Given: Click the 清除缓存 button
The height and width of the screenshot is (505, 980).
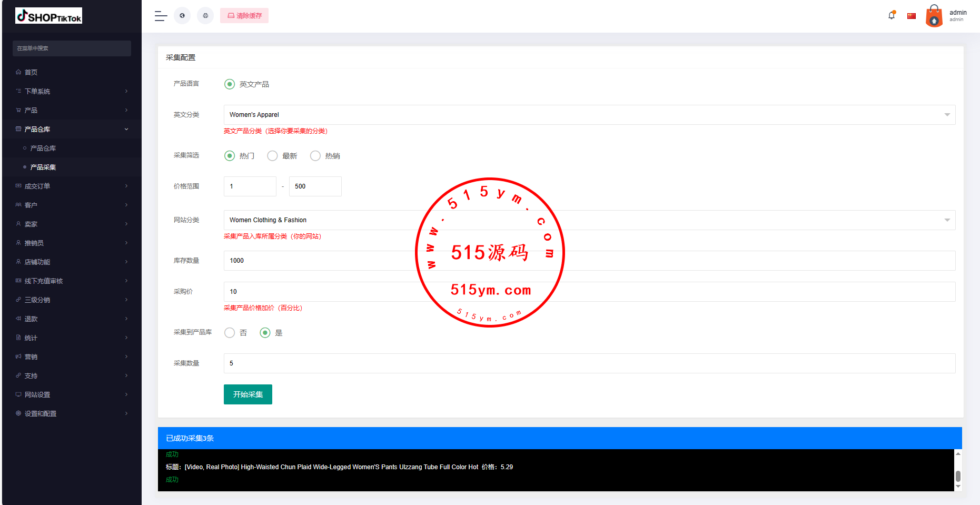Looking at the screenshot, I should pos(244,16).
